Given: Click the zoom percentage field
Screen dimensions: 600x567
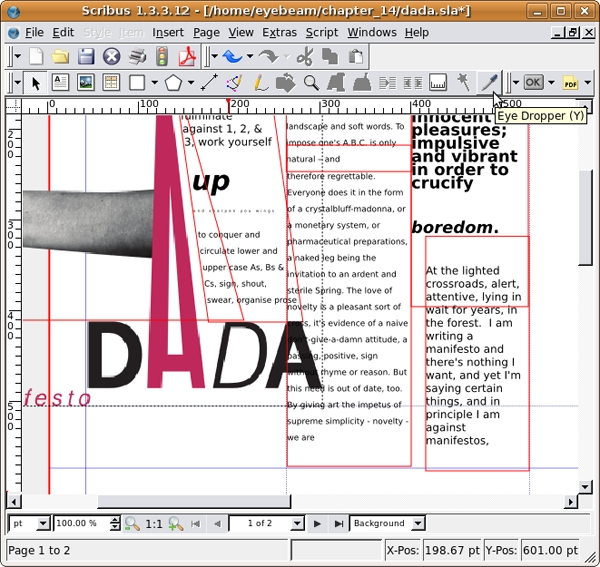Looking at the screenshot, I should point(80,523).
